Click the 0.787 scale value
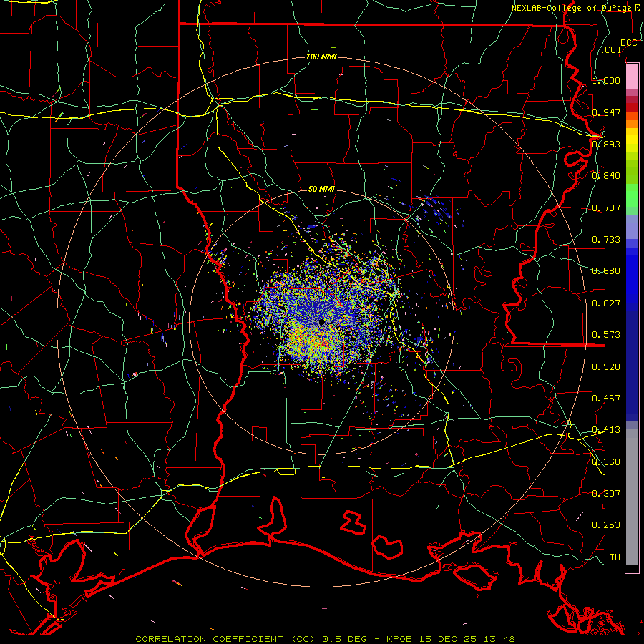Screen dimensions: 644x644 [606, 208]
